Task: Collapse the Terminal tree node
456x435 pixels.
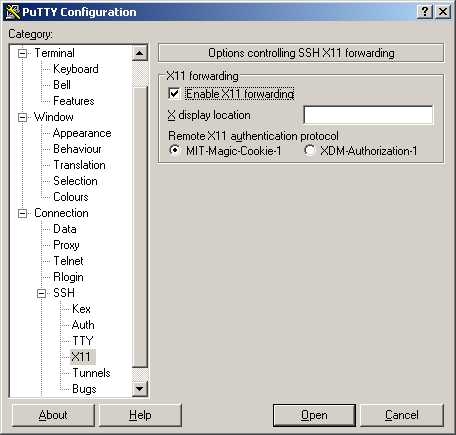Action: 22,53
